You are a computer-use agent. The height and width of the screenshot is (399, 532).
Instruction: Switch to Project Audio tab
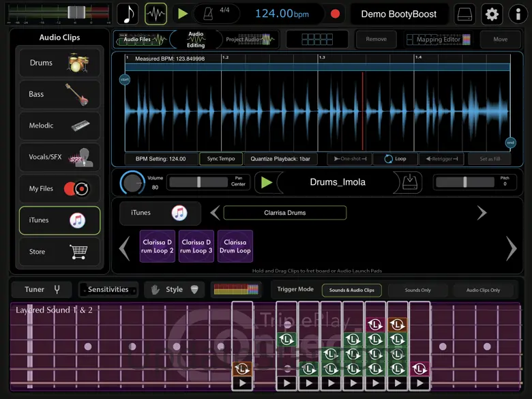tap(250, 40)
